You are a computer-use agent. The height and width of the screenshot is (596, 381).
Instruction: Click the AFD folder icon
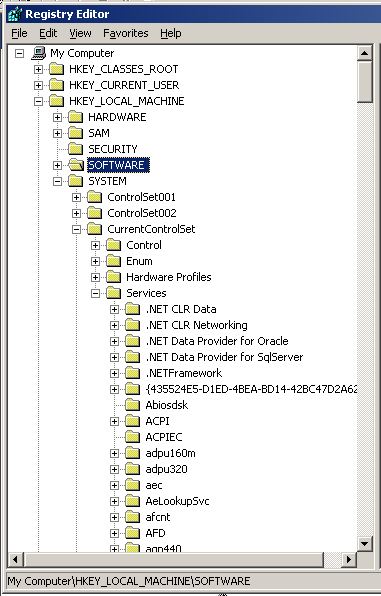pos(133,532)
